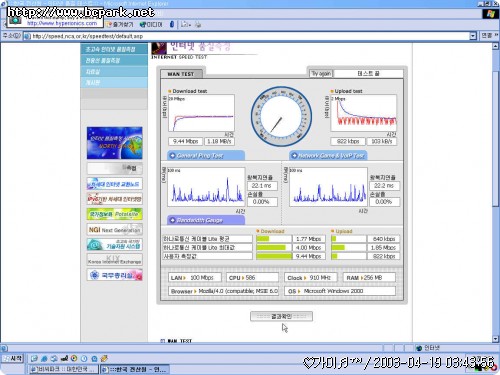Click the CPU 586 info box
Image resolution: width=500 pixels, height=375 pixels.
point(252,278)
